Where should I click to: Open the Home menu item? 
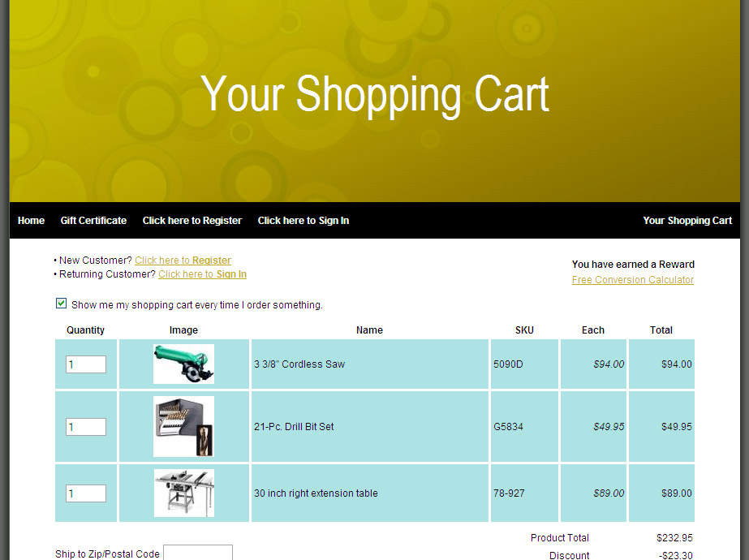31,221
